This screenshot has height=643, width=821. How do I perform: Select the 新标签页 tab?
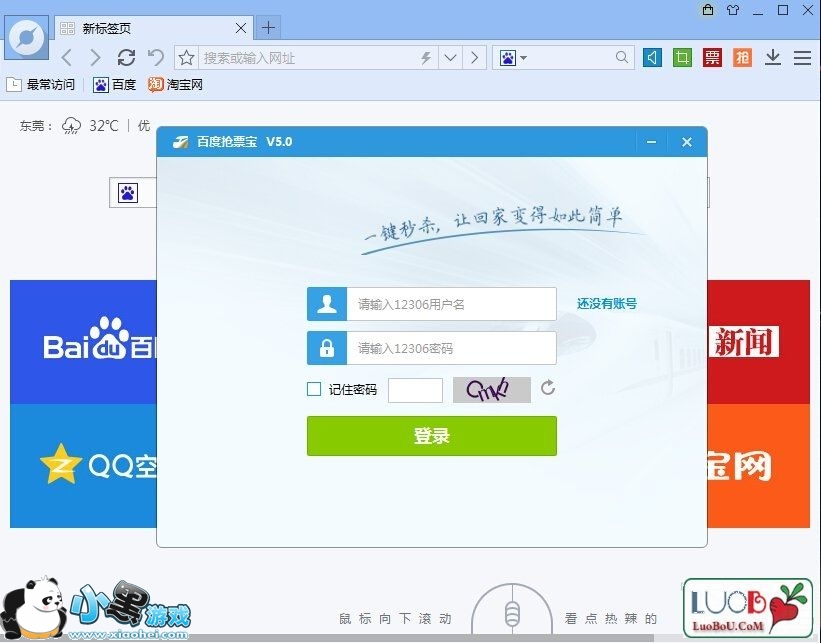click(153, 28)
